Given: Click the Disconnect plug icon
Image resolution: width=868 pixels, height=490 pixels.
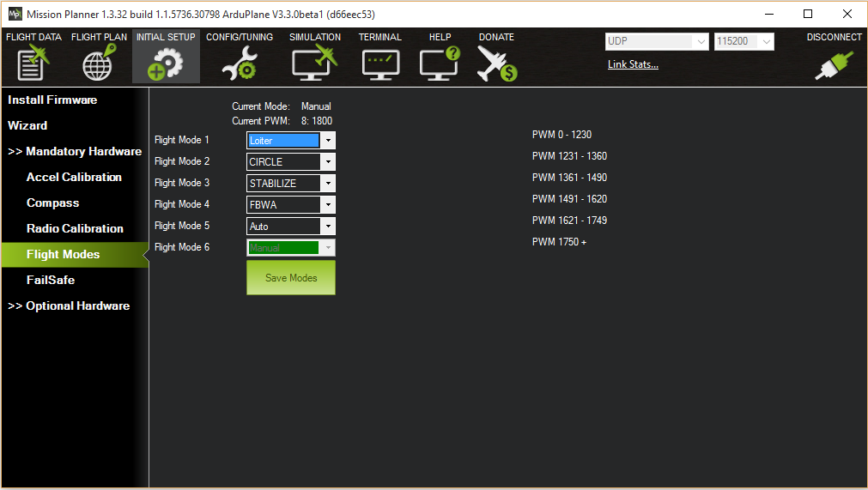Looking at the screenshot, I should coord(834,64).
